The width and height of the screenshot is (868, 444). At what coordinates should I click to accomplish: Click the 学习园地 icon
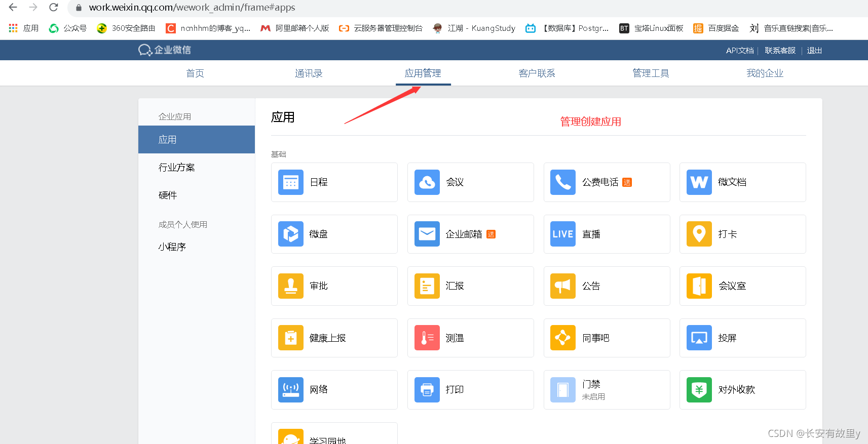[291, 437]
